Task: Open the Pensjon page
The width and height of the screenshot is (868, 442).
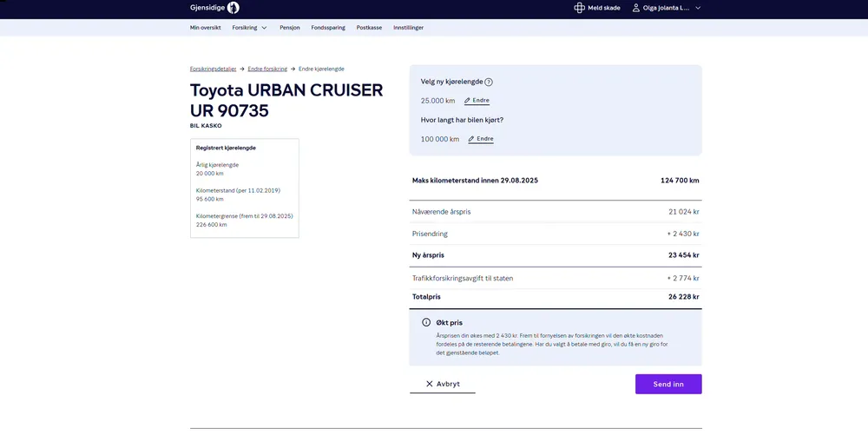Action: coord(290,28)
